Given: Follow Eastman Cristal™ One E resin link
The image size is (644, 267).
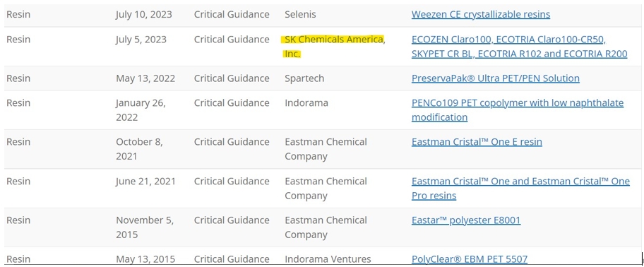Looking at the screenshot, I should pyautogui.click(x=477, y=142).
